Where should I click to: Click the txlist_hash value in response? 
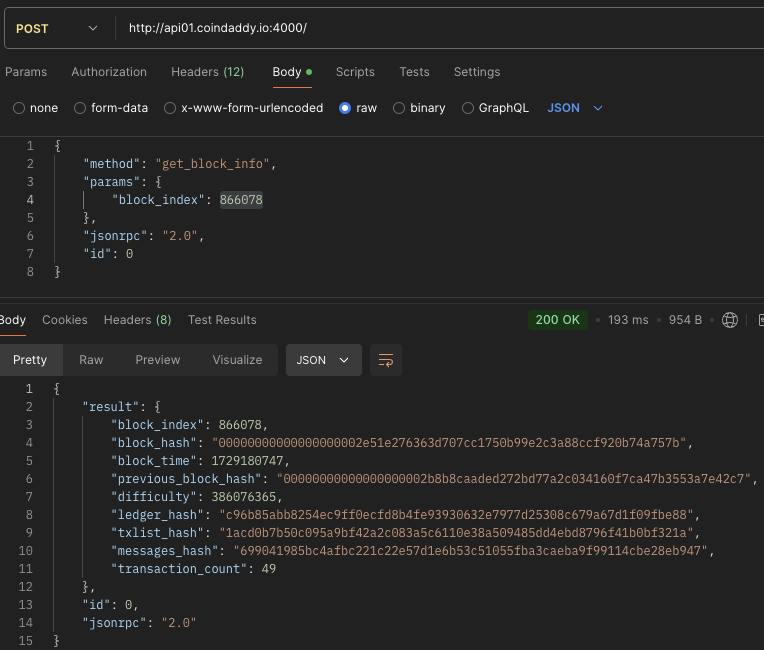[457, 533]
